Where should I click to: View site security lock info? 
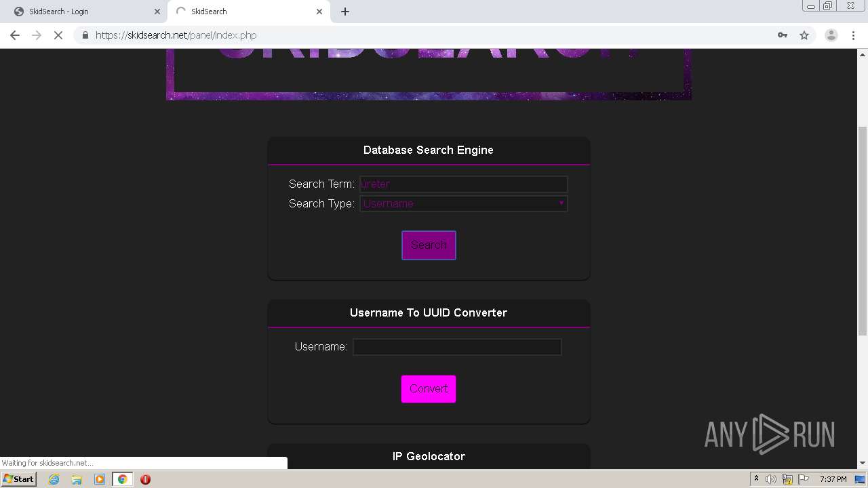pyautogui.click(x=85, y=35)
